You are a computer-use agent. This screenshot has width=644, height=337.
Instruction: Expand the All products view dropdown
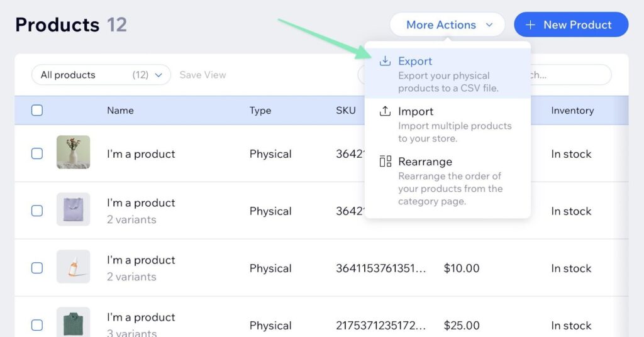point(101,75)
